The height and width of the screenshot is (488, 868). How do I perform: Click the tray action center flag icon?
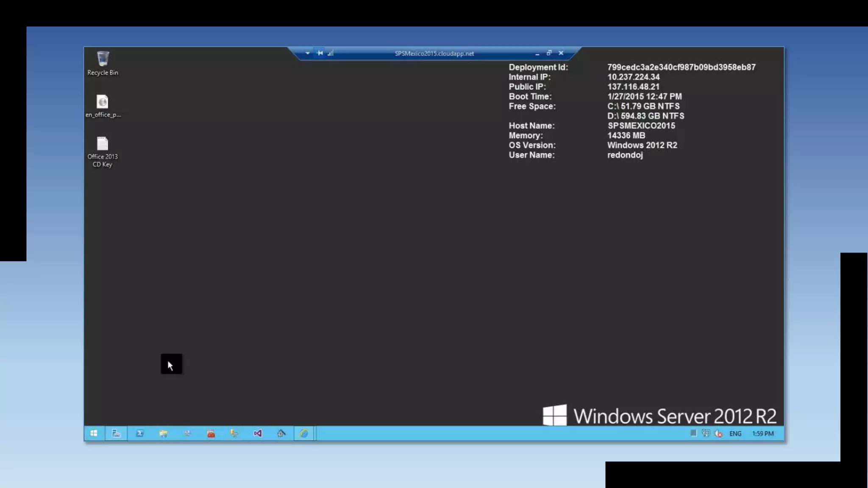693,433
